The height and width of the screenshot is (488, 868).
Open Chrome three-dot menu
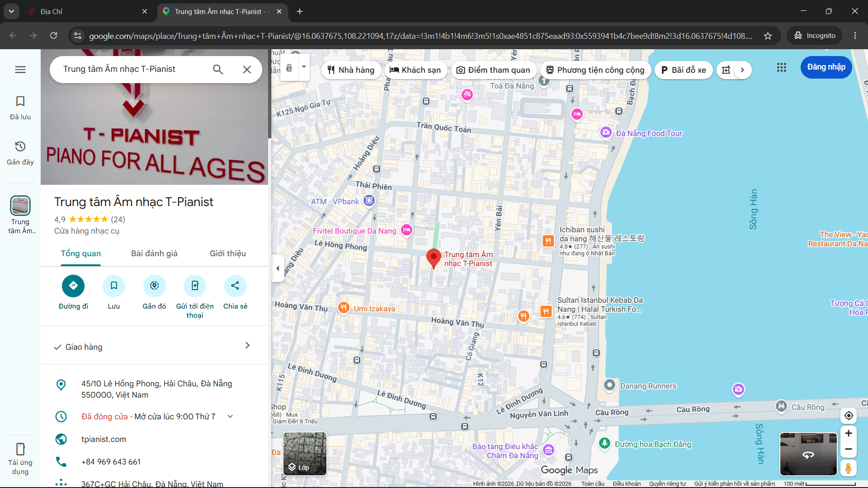click(855, 36)
